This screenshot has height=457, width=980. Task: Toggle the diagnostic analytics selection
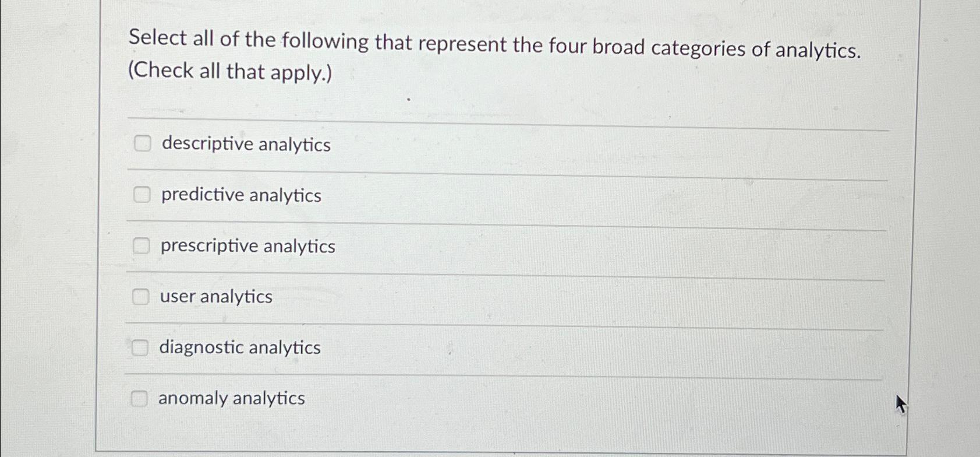[141, 347]
